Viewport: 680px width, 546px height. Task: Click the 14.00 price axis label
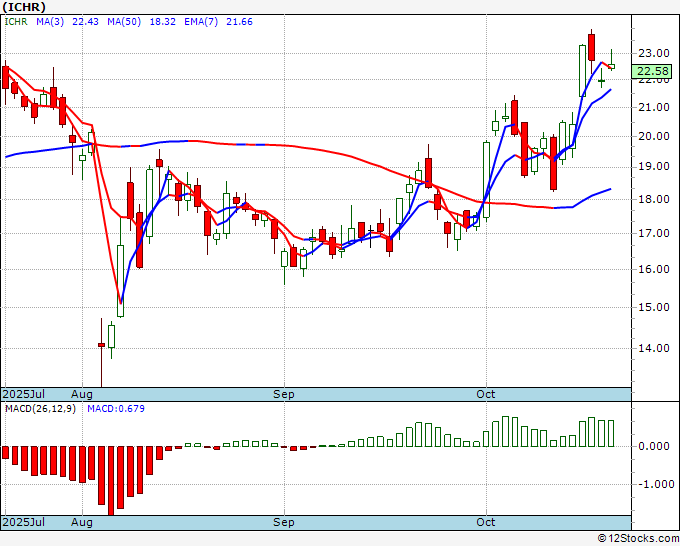(654, 348)
